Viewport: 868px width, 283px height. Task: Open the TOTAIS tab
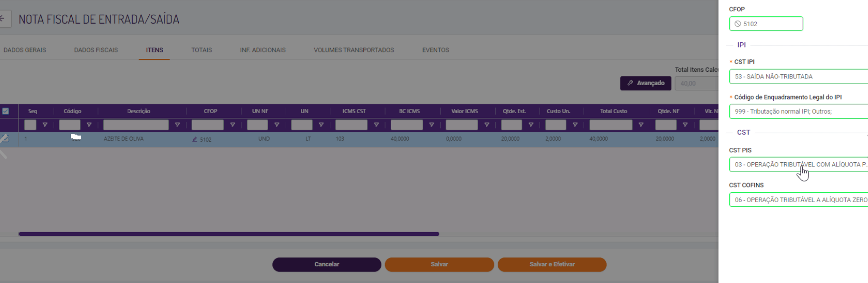tap(202, 50)
